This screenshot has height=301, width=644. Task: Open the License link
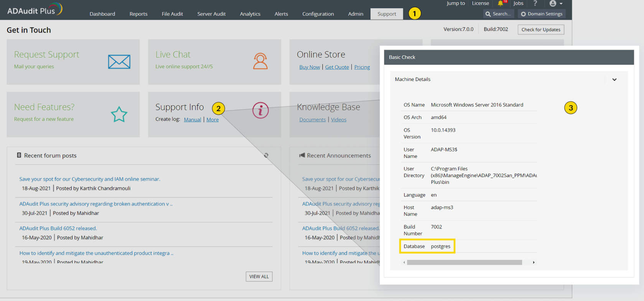pos(481,3)
